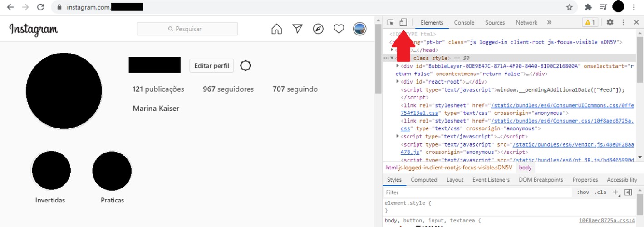Open the 707 seguindo list
The width and height of the screenshot is (644, 227).
click(x=295, y=89)
